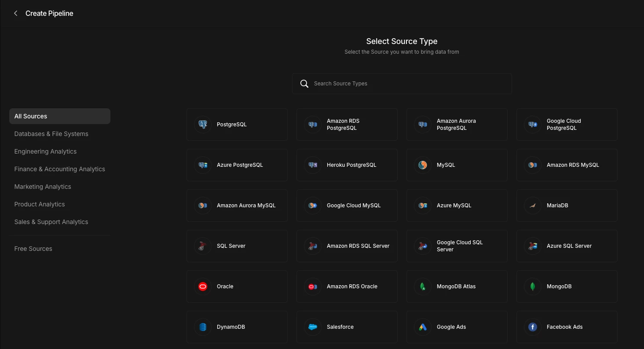The height and width of the screenshot is (349, 644).
Task: Click the Search Source Types field
Action: point(402,84)
